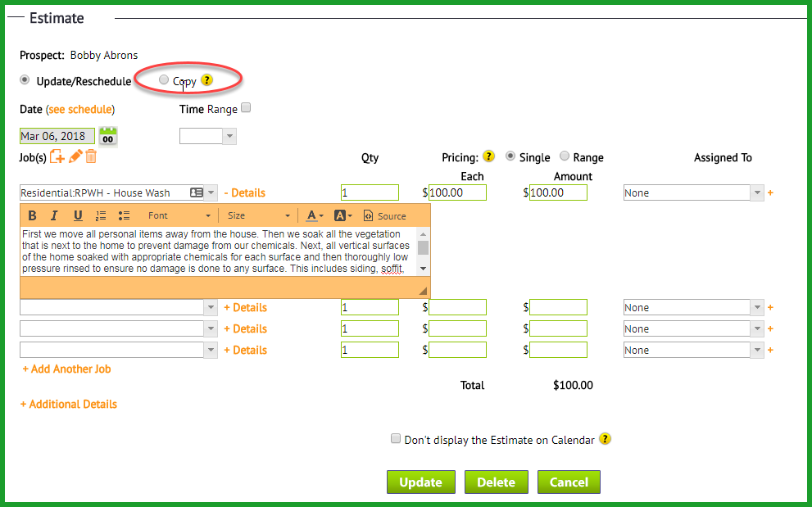This screenshot has height=507, width=812.
Task: Click plus beside fourth row Assigned To
Action: tap(770, 350)
